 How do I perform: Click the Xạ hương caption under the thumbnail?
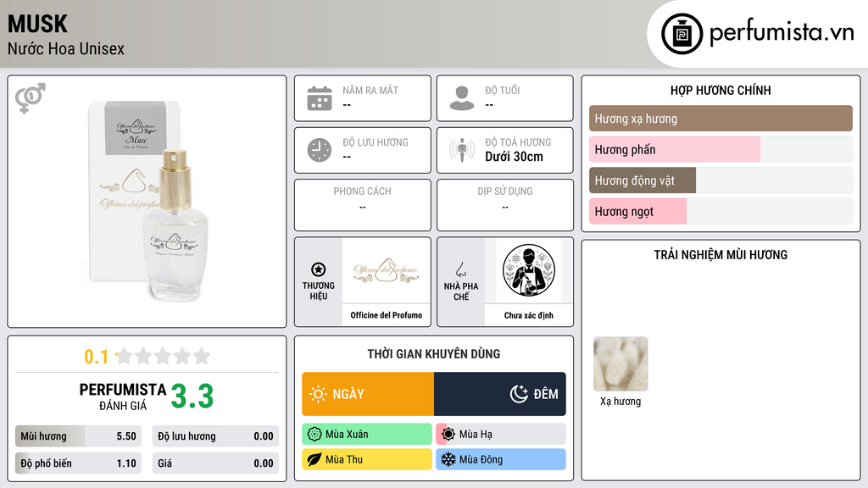(620, 401)
